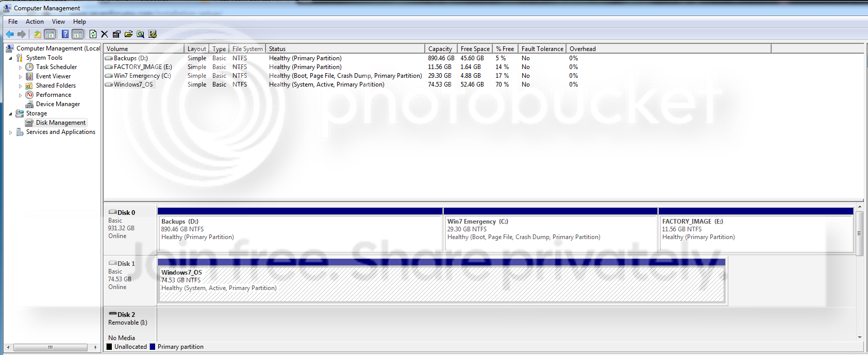868x355 pixels.
Task: Expand the Event Viewer node arrow
Action: [x=20, y=77]
